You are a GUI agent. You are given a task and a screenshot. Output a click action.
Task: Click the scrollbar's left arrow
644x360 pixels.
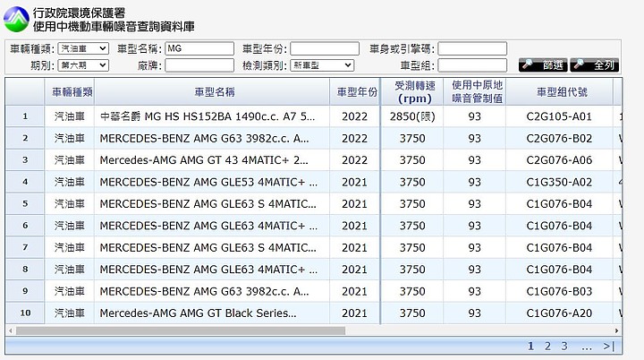tap(10, 330)
